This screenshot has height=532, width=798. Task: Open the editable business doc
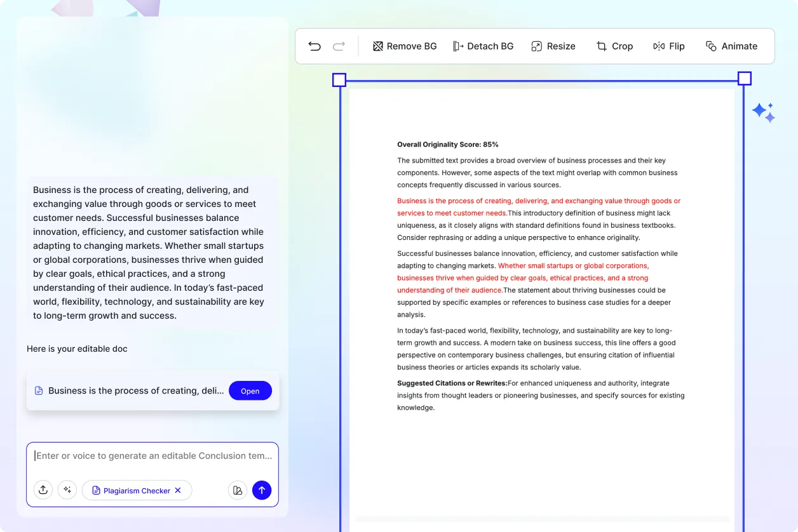click(x=250, y=390)
